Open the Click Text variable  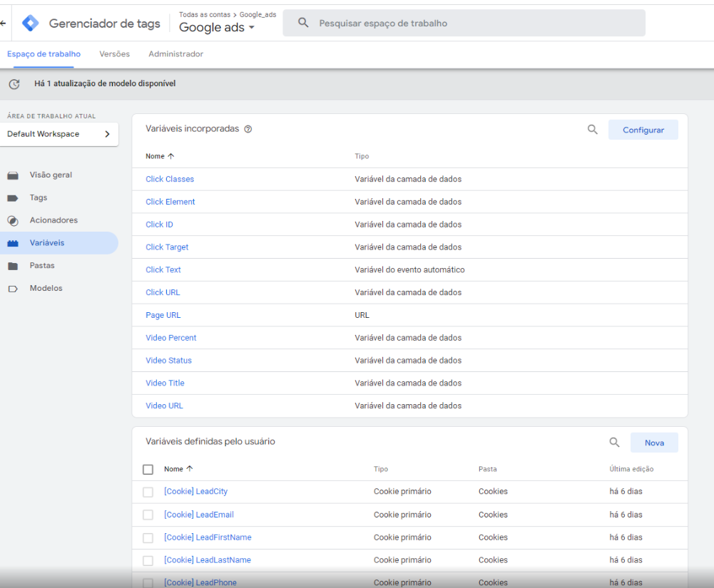point(163,269)
